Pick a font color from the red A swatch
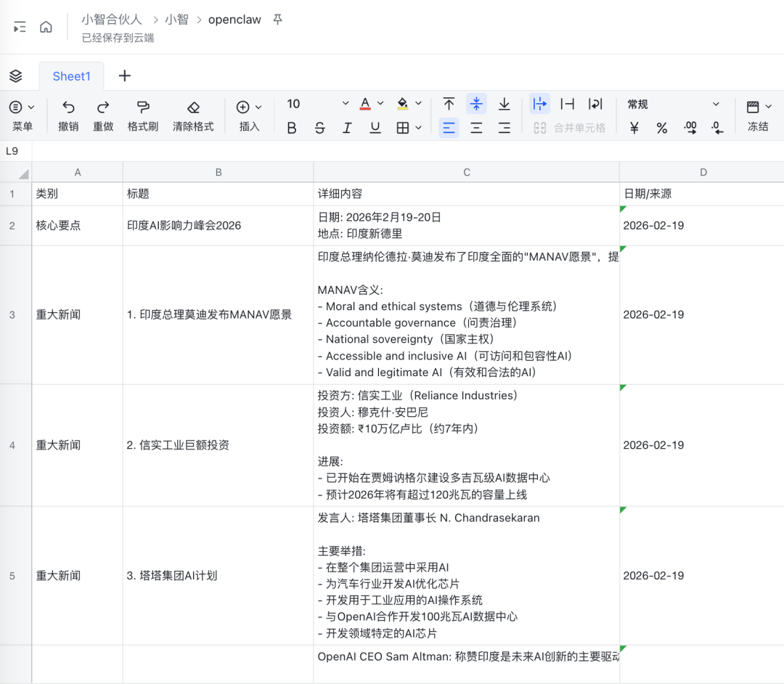The image size is (784, 684). (364, 103)
